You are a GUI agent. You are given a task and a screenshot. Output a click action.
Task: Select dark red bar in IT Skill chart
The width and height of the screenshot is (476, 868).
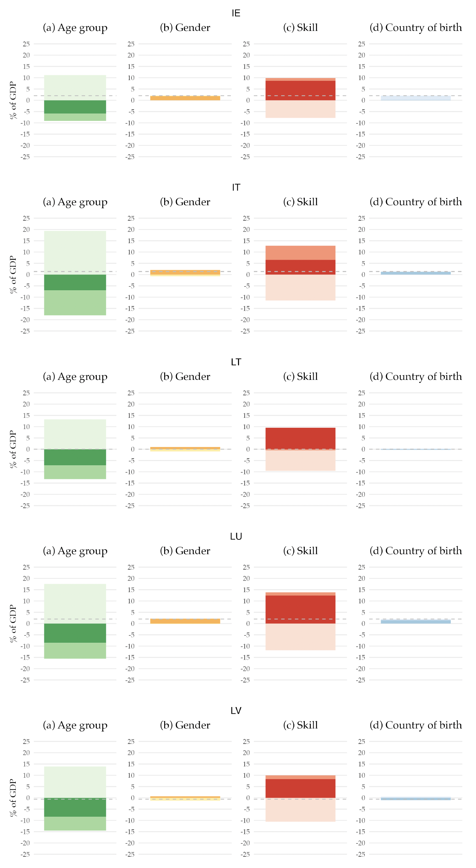[300, 267]
